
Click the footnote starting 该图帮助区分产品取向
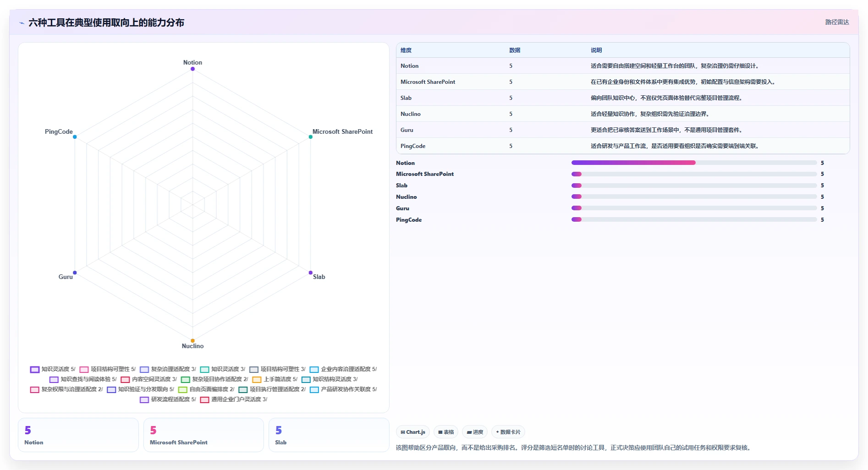point(574,448)
